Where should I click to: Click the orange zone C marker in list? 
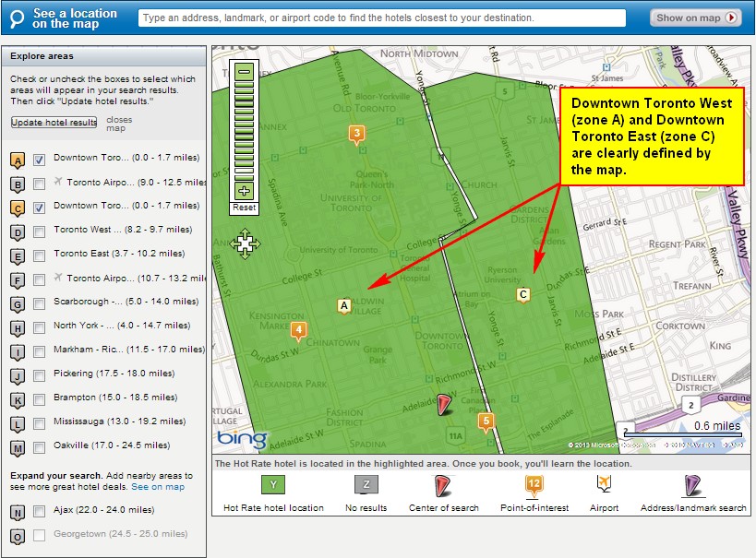tap(18, 208)
